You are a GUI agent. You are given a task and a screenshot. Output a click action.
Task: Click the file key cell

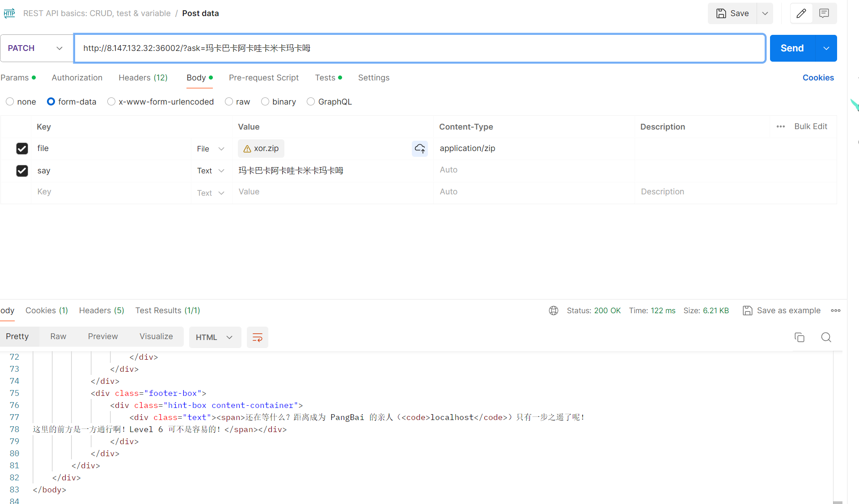[x=111, y=148]
